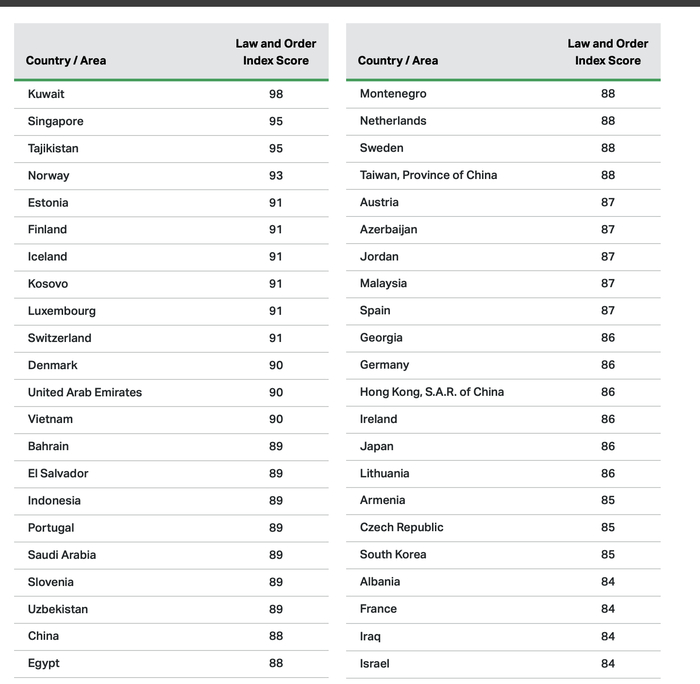The image size is (700, 684).
Task: Select El Salvador in the table
Action: pyautogui.click(x=58, y=473)
